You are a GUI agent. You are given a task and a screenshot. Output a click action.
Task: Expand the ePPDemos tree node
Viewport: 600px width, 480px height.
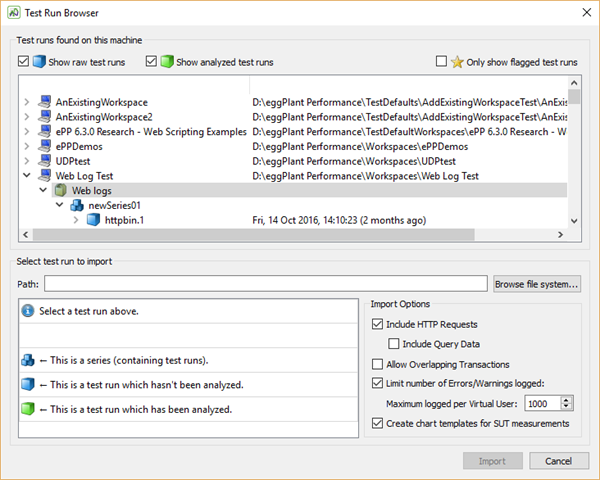pos(26,146)
